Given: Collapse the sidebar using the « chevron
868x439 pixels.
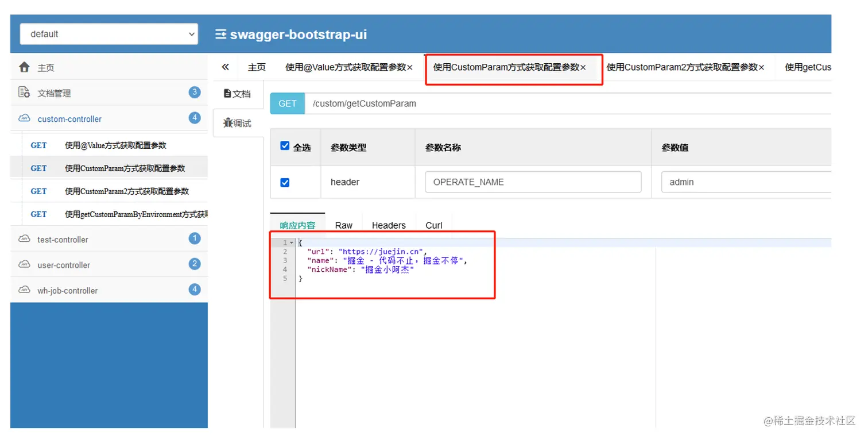Looking at the screenshot, I should (x=224, y=67).
